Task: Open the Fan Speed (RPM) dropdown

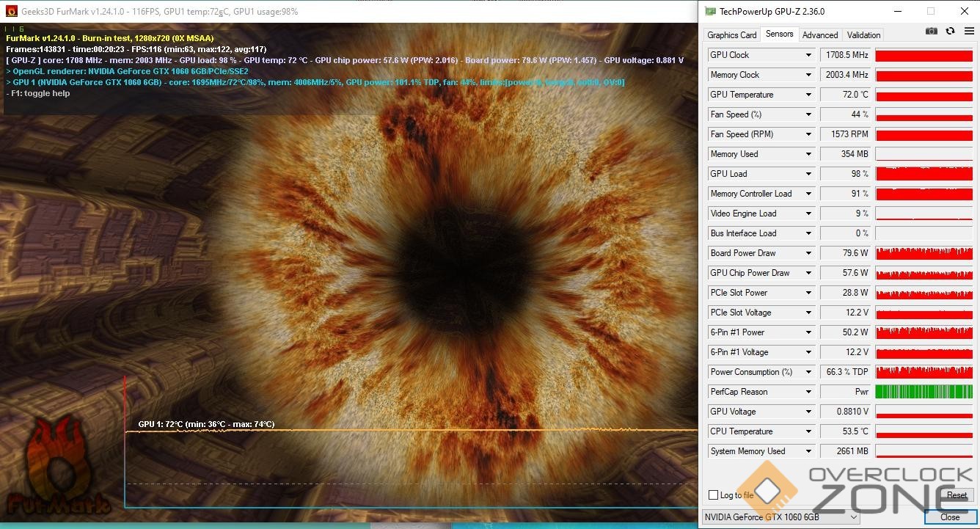Action: pos(809,134)
